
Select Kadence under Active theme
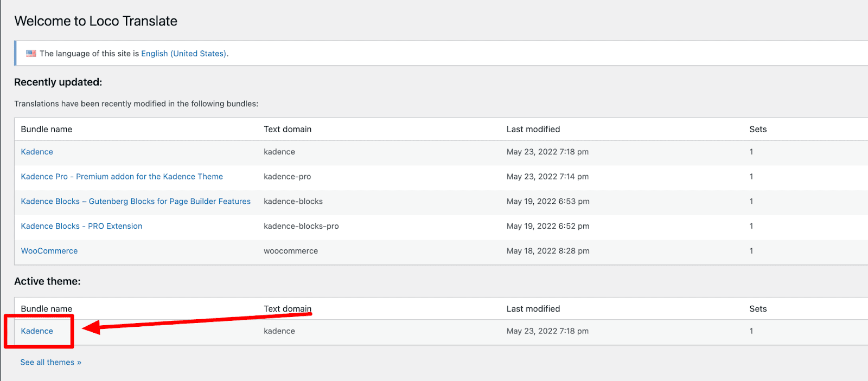click(37, 331)
